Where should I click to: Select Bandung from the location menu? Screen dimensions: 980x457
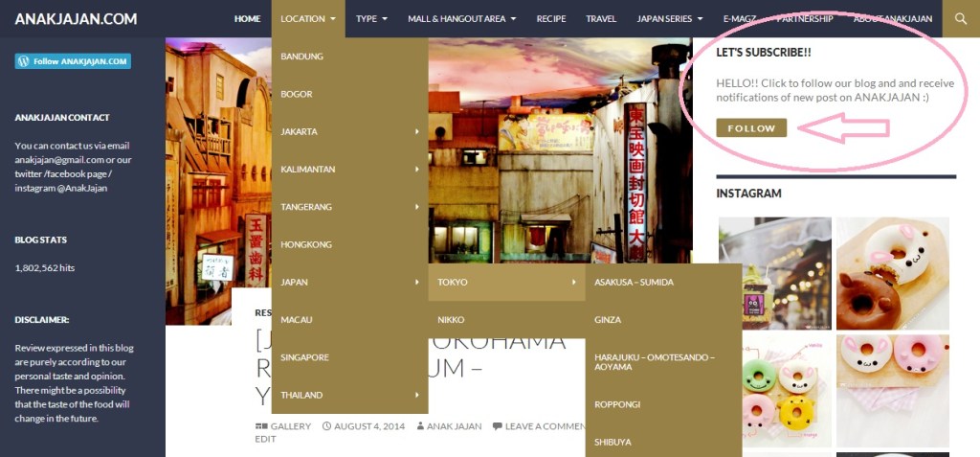[302, 57]
